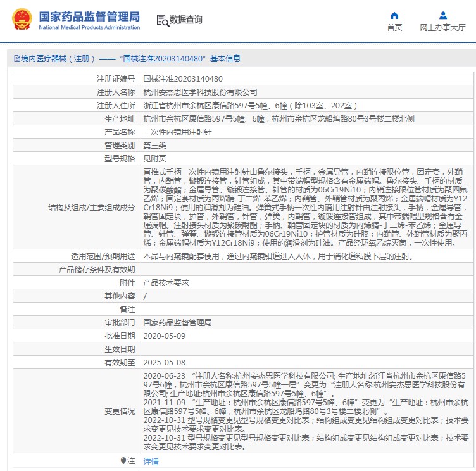
Task: Click the national emblem logo
Action: [22, 20]
